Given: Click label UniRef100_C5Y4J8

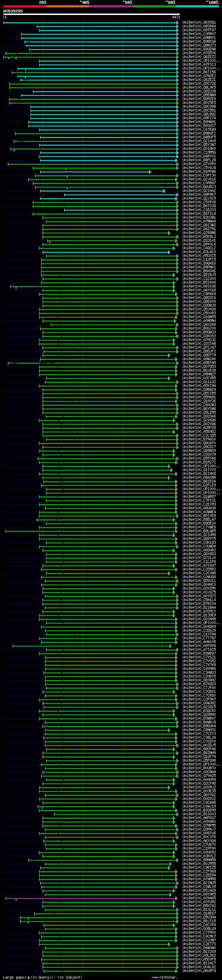Looking at the screenshot, I should pyautogui.click(x=199, y=168).
